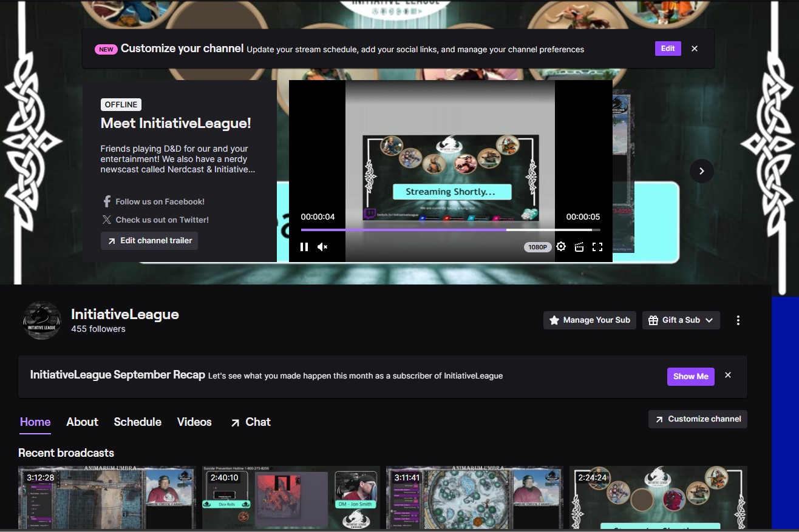This screenshot has width=799, height=532.
Task: Click the InitiativeLeague channel avatar
Action: pyautogui.click(x=42, y=320)
